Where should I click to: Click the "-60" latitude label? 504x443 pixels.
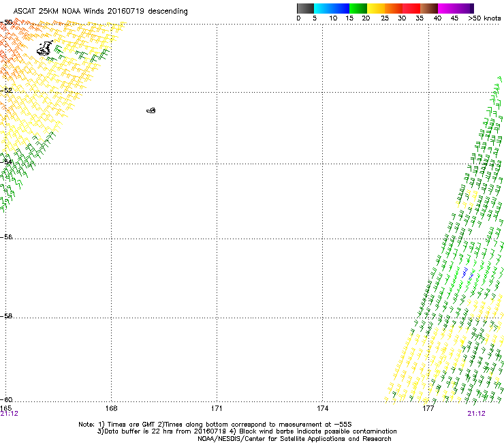(6, 399)
